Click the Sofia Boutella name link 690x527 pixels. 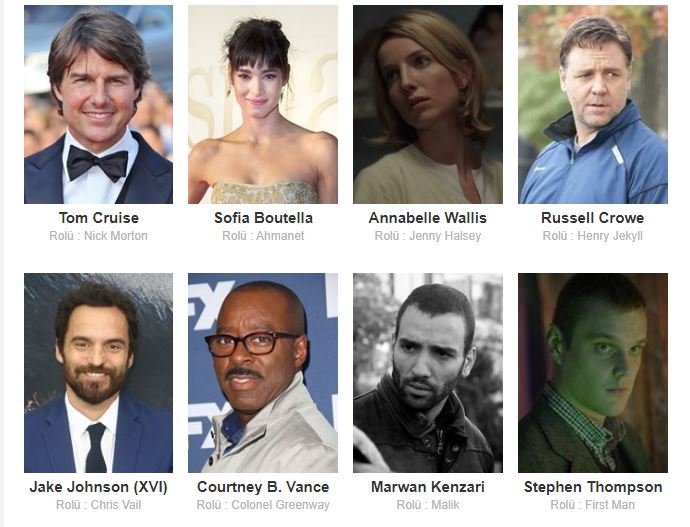[263, 218]
